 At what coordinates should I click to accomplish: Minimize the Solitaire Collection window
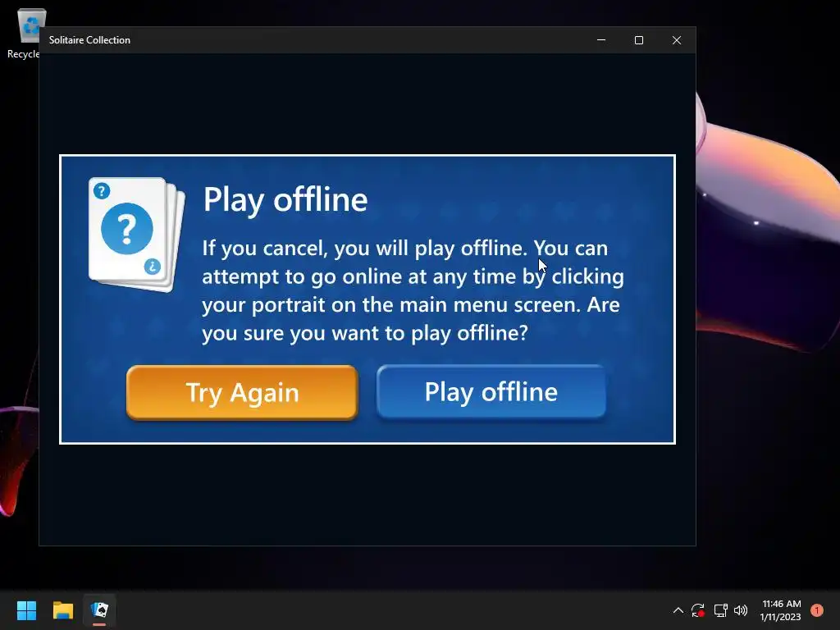pyautogui.click(x=601, y=40)
